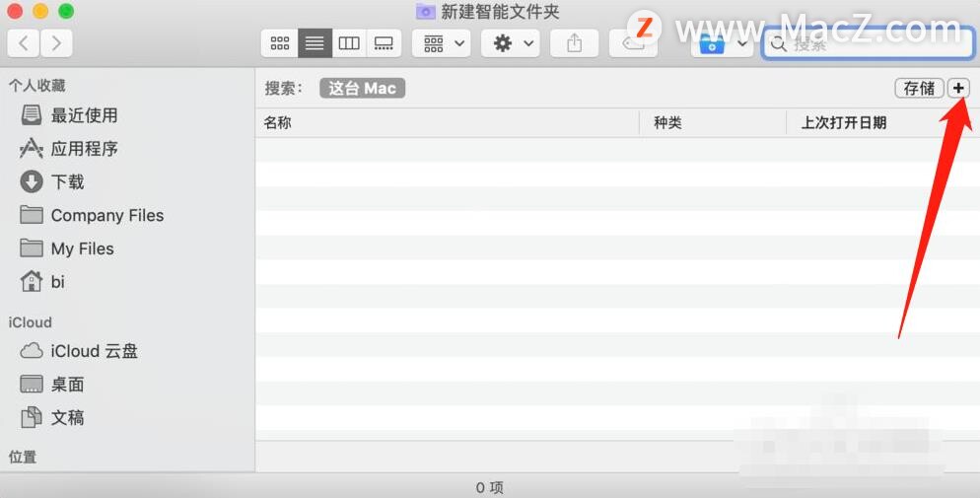Screen dimensions: 980x498
Task: Open 最近使用 in the sidebar
Action: 85,115
